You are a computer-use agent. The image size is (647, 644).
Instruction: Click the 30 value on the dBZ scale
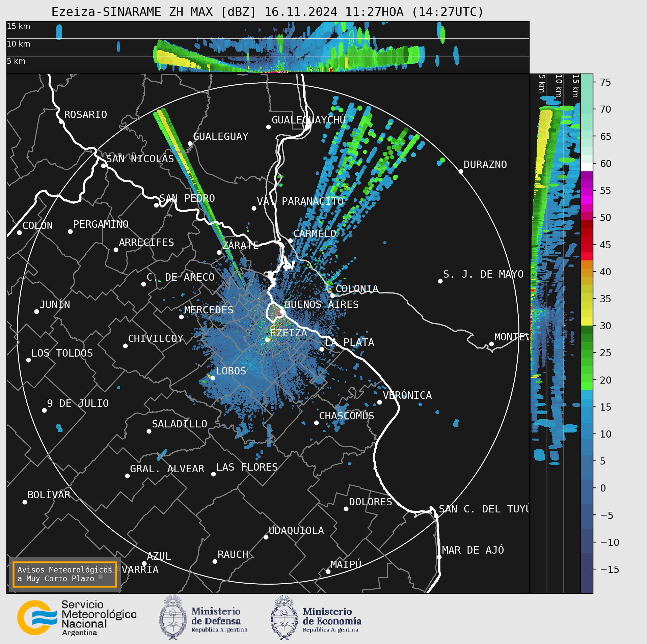click(605, 326)
